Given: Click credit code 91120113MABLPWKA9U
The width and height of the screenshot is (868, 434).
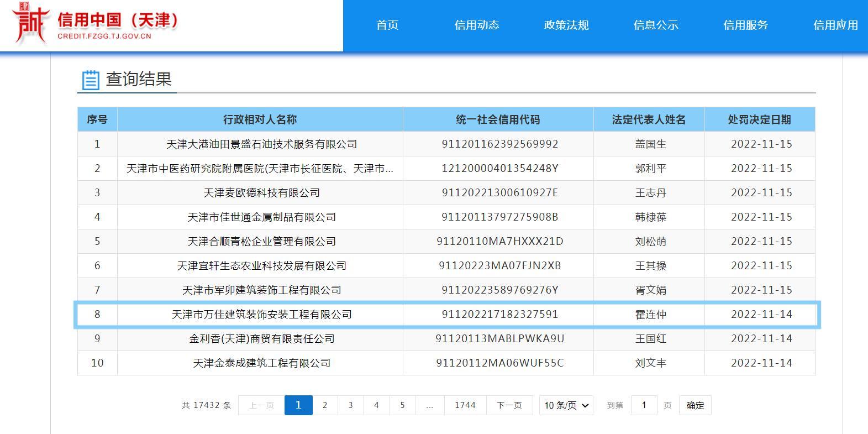Looking at the screenshot, I should [x=500, y=339].
